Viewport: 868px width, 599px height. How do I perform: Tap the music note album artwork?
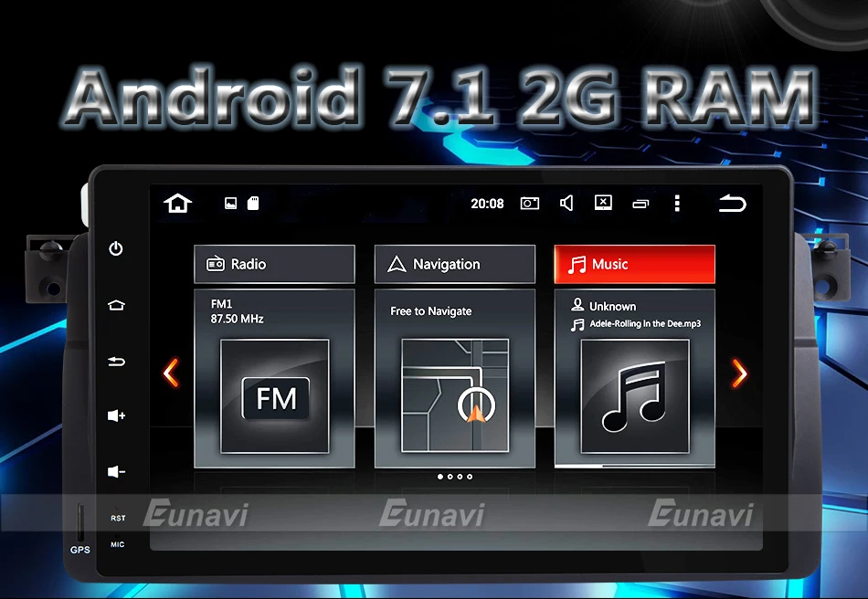[x=635, y=396]
